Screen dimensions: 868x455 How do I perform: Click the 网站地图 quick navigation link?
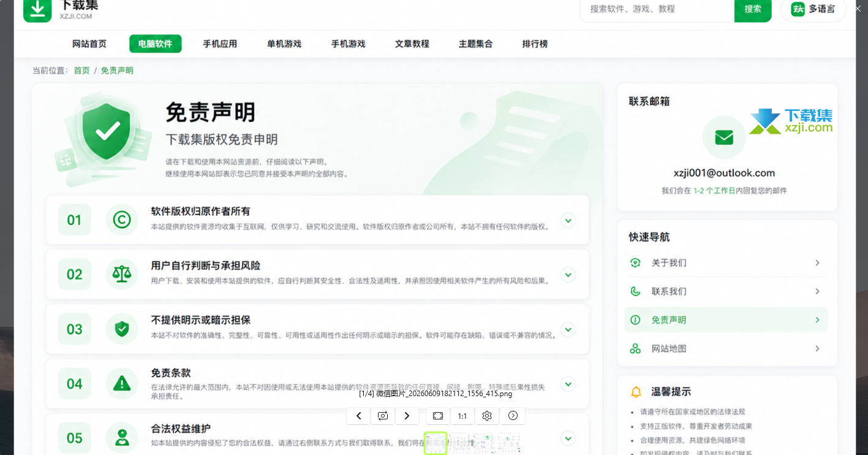(x=669, y=349)
